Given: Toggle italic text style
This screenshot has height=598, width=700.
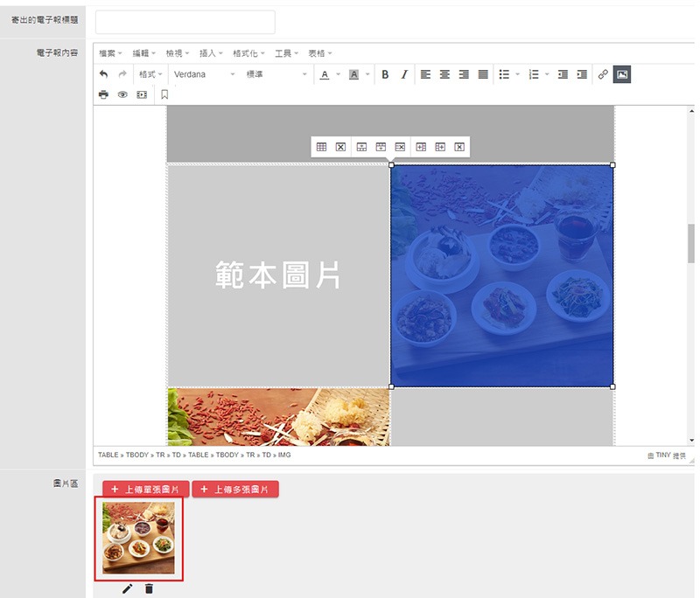Looking at the screenshot, I should tap(404, 75).
